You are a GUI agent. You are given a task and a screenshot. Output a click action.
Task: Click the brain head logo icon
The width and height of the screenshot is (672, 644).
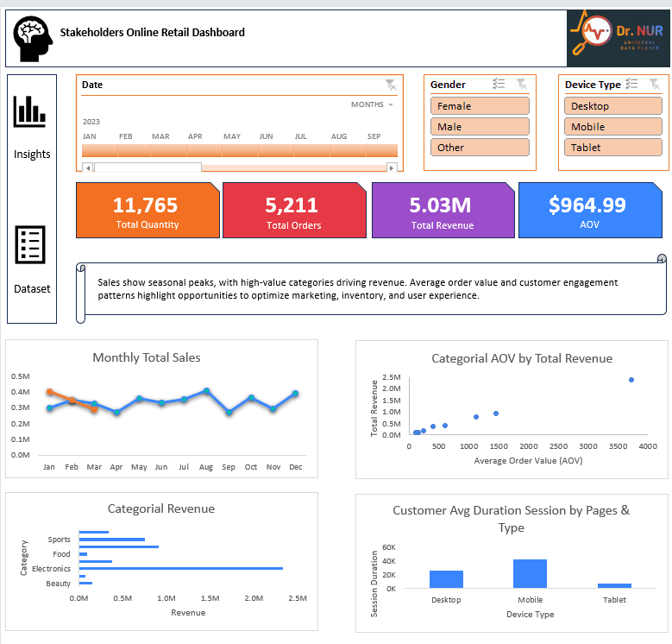(33, 39)
